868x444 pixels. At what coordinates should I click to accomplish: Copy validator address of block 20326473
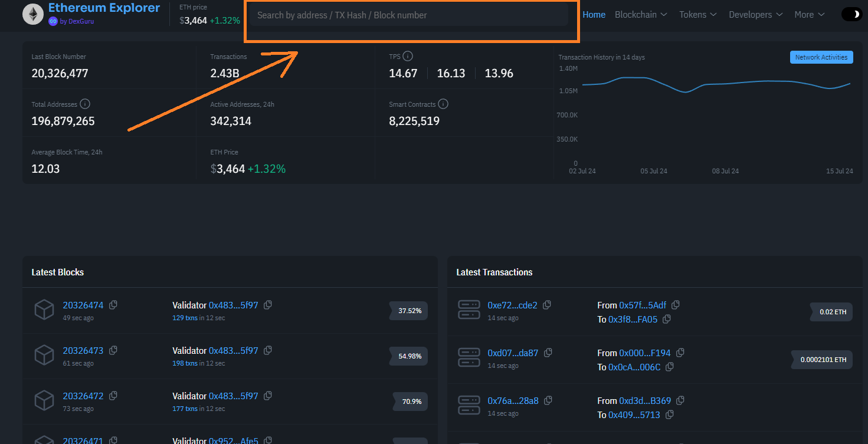268,350
